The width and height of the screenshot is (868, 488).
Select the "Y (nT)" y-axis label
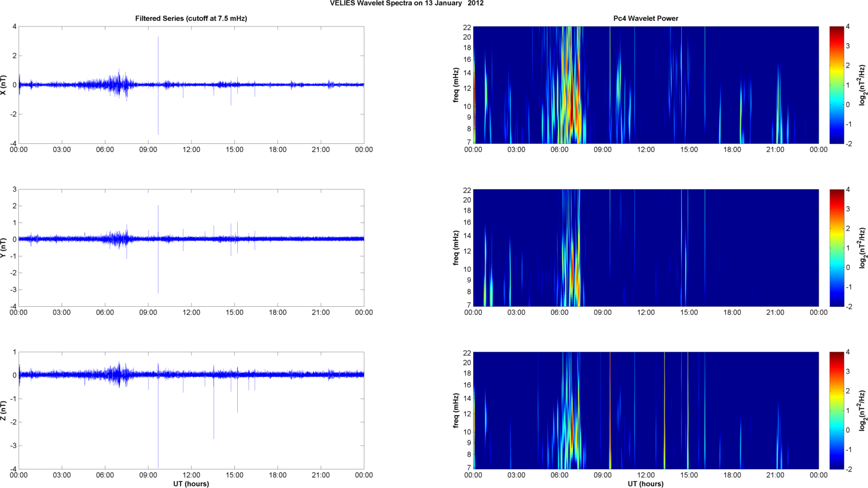4,248
